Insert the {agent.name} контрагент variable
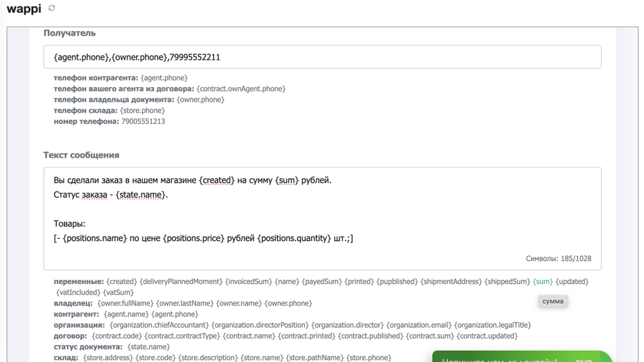 (126, 314)
